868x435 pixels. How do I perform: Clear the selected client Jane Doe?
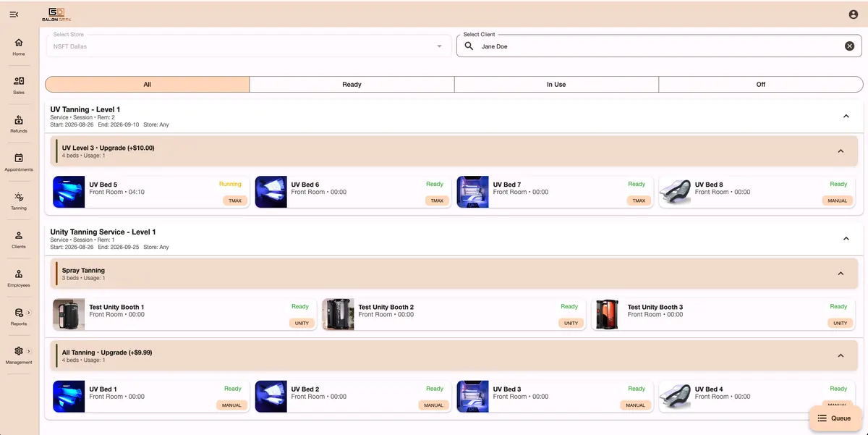(x=850, y=46)
